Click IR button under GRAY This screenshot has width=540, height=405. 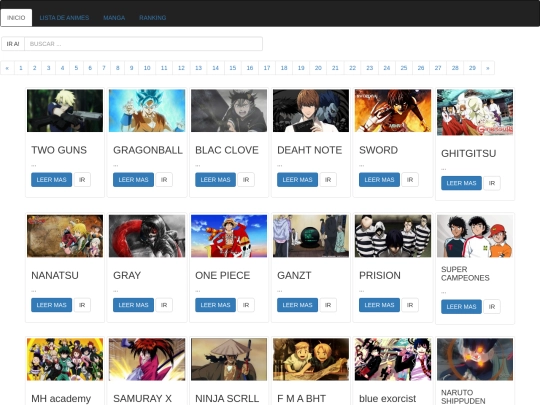pyautogui.click(x=164, y=305)
